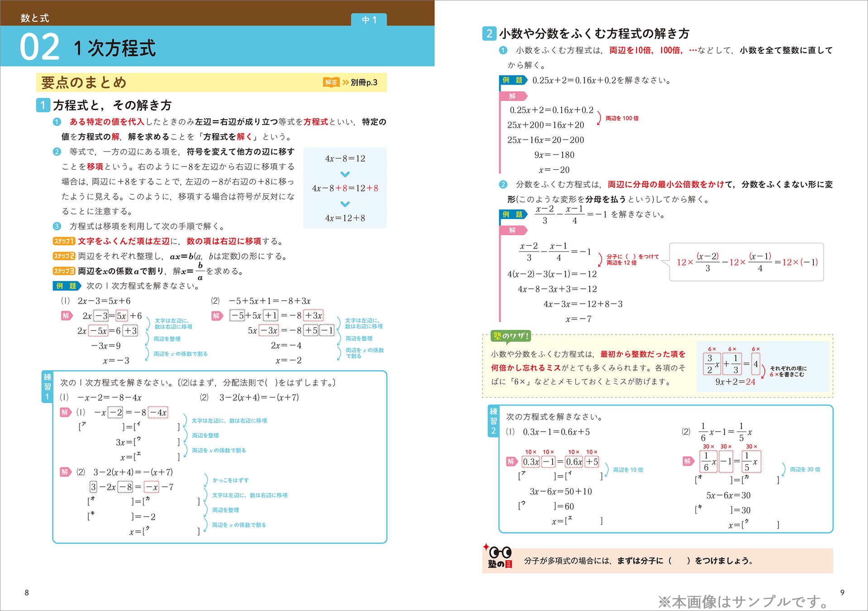This screenshot has width=868, height=611.
Task: Click the green 塾のワザ! badge
Action: [x=510, y=336]
